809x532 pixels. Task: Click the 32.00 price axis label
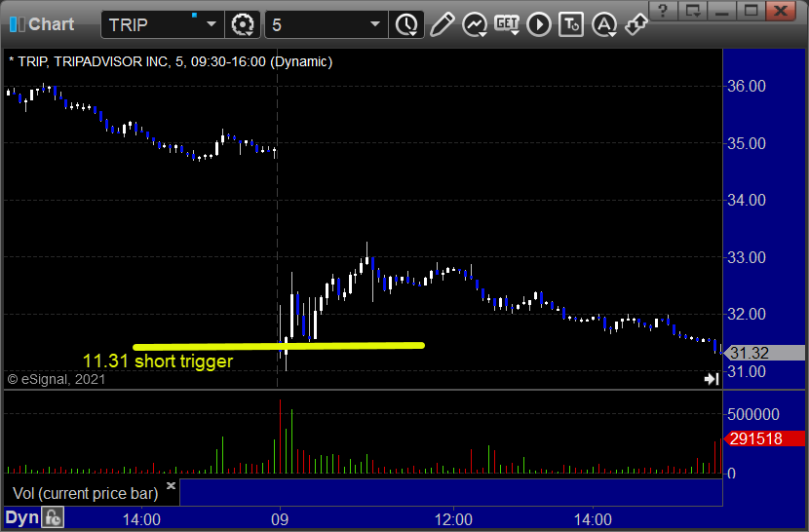pyautogui.click(x=746, y=314)
